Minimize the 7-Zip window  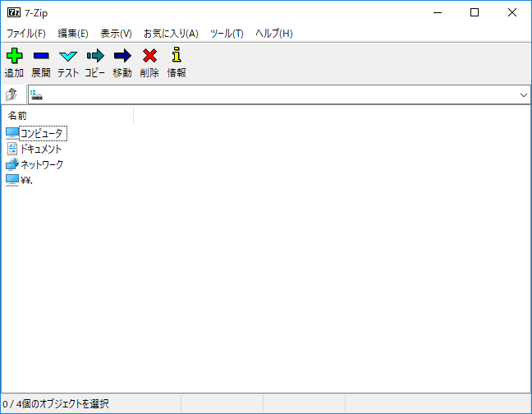pos(438,12)
